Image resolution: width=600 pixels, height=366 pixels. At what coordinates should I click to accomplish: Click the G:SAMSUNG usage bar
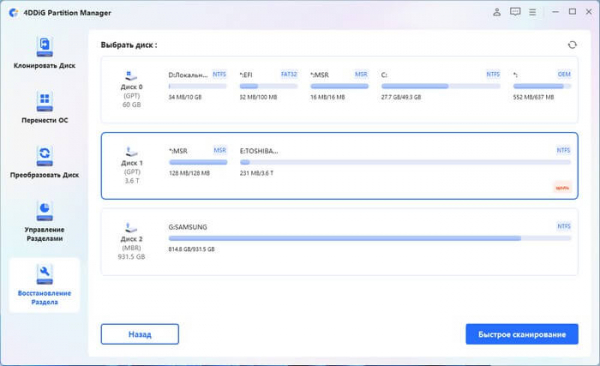(370, 239)
